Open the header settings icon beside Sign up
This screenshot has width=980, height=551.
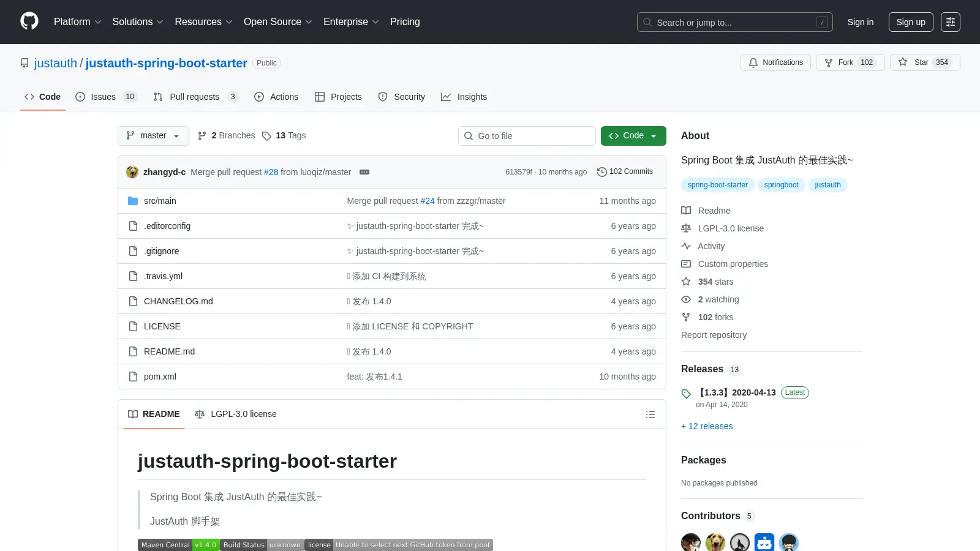click(x=951, y=22)
